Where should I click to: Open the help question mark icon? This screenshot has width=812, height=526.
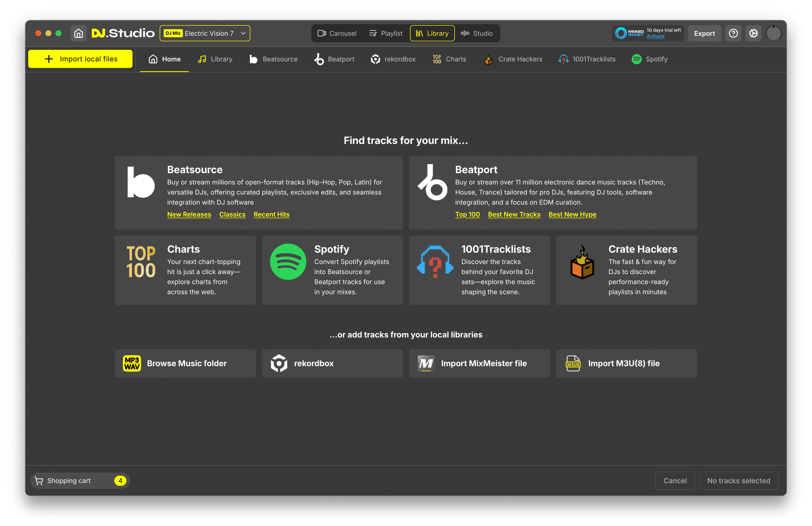click(733, 33)
